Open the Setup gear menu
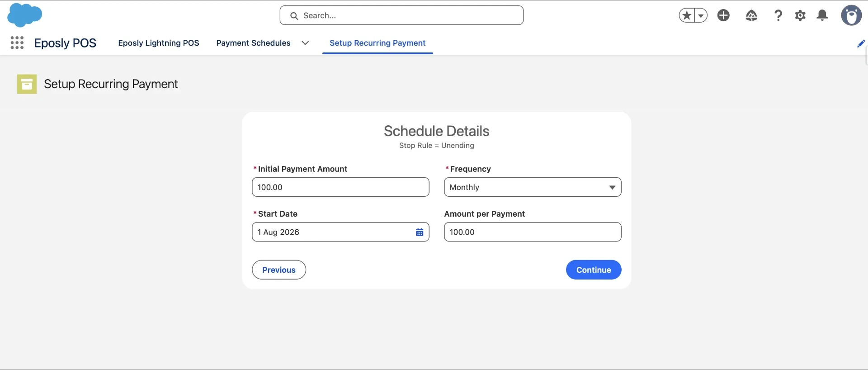This screenshot has height=370, width=868. (x=800, y=15)
